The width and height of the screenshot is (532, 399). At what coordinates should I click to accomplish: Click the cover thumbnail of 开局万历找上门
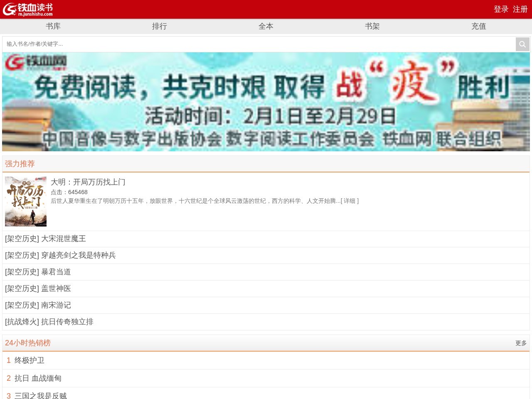[26, 201]
